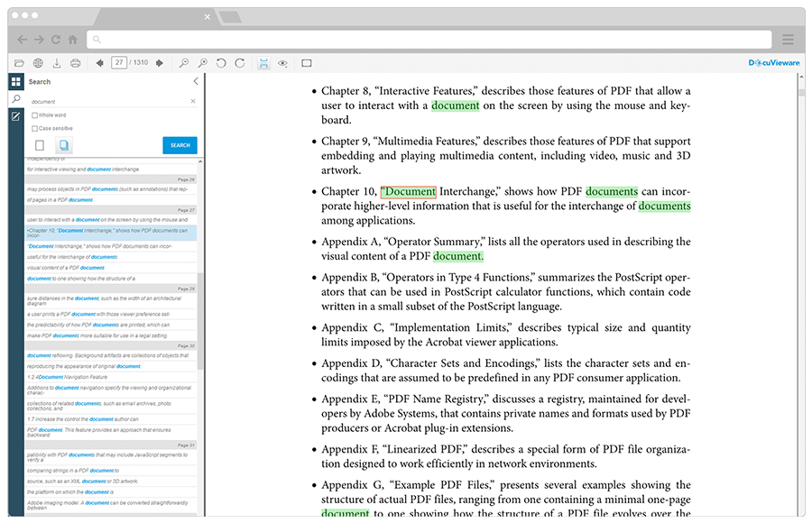Zoom out with the minus magnifier
This screenshot has height=523, width=812.
pyautogui.click(x=184, y=63)
